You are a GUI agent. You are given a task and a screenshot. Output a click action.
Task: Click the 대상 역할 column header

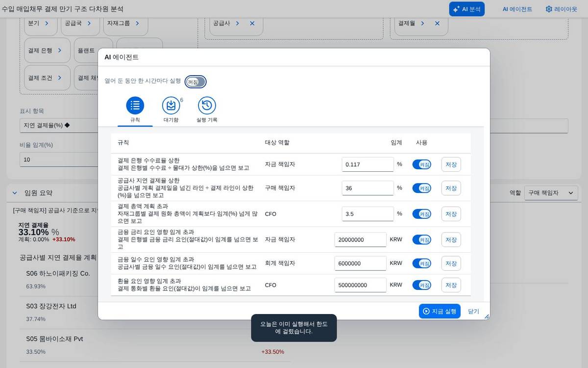(x=277, y=142)
